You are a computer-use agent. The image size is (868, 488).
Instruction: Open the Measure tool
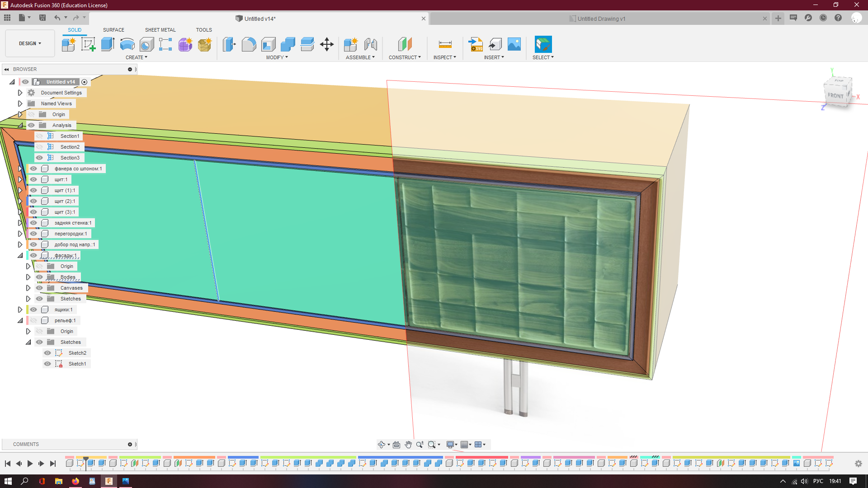pos(445,44)
